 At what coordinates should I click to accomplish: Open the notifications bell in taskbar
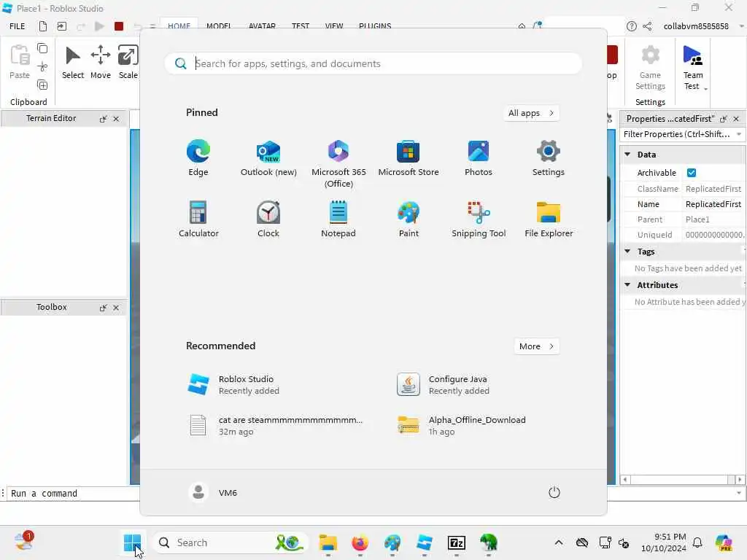[x=697, y=542]
